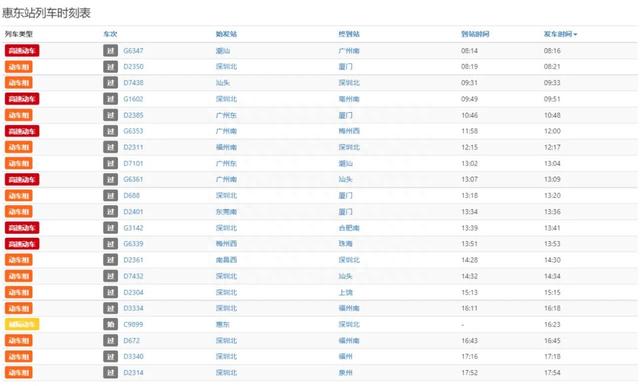Click the 惠东站列车时刻表 page title
Viewport: 640px width, 386px height.
(x=46, y=13)
